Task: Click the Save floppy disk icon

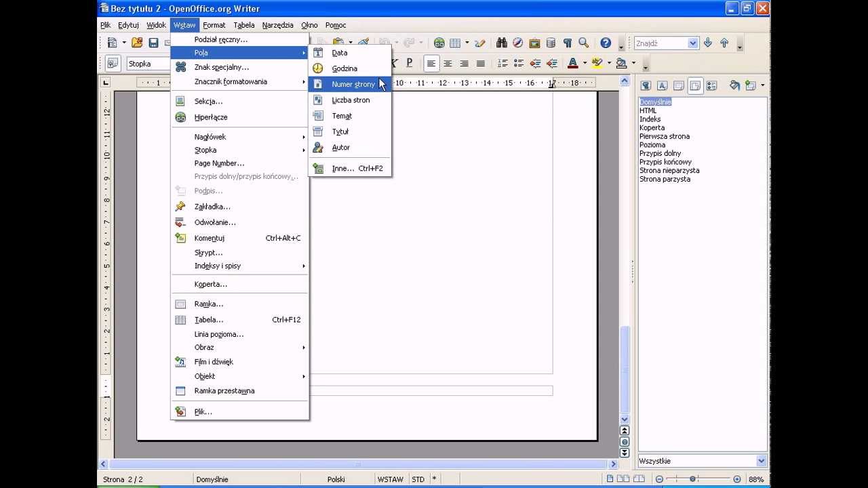Action: pos(153,43)
